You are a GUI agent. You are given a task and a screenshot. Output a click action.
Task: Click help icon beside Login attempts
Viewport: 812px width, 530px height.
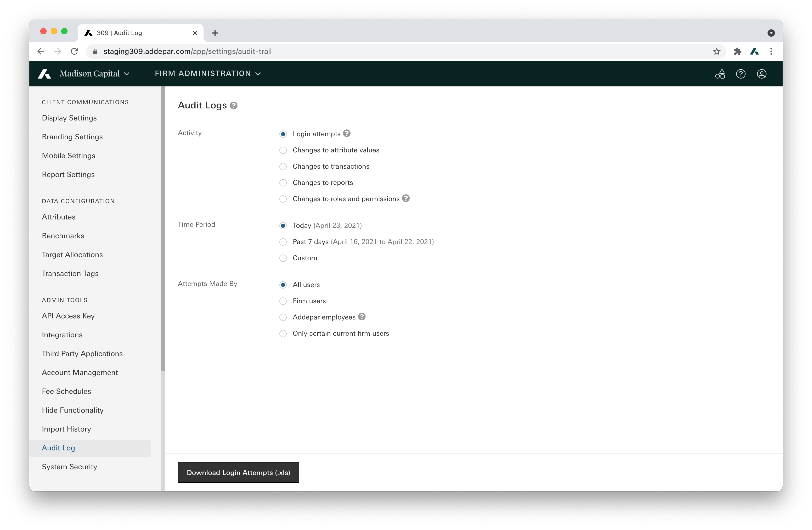347,134
